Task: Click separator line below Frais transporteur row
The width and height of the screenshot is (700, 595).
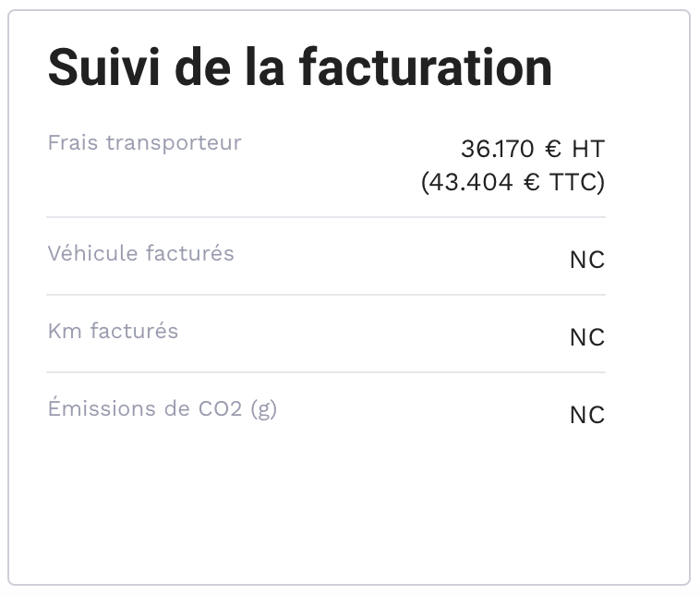Action: click(326, 218)
